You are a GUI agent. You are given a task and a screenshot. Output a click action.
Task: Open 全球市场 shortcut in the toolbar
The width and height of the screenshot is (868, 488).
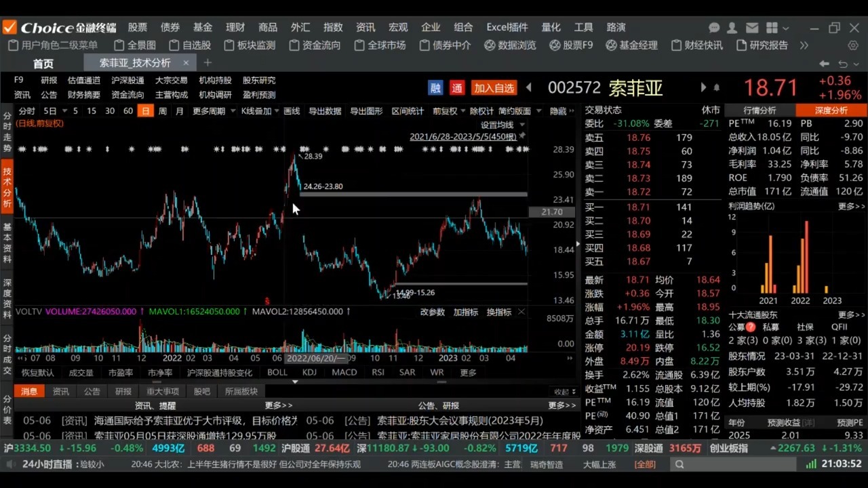click(x=380, y=45)
